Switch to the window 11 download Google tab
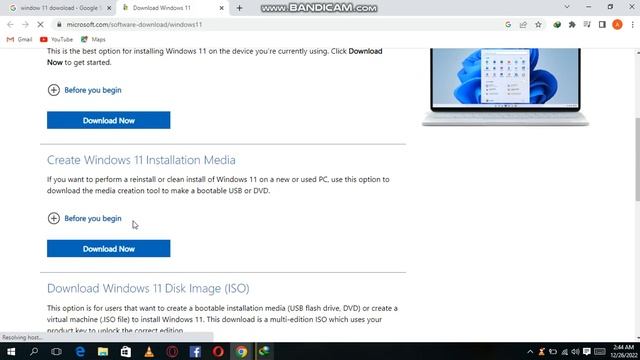 (x=60, y=8)
